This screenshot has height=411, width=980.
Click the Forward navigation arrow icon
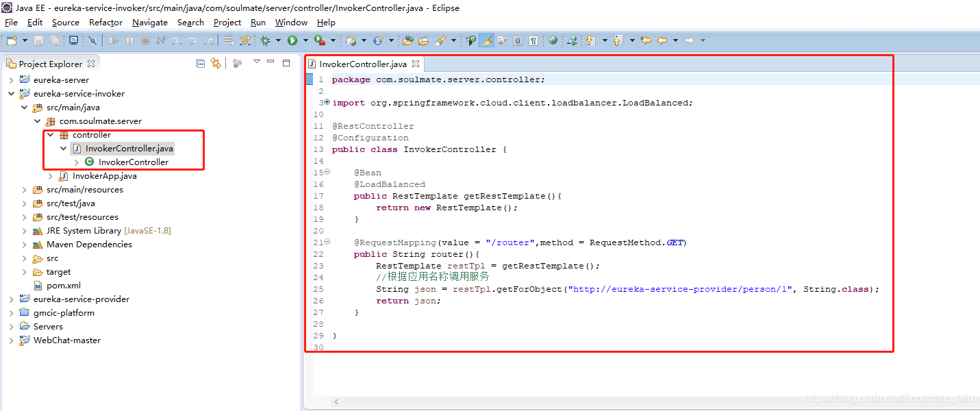690,41
